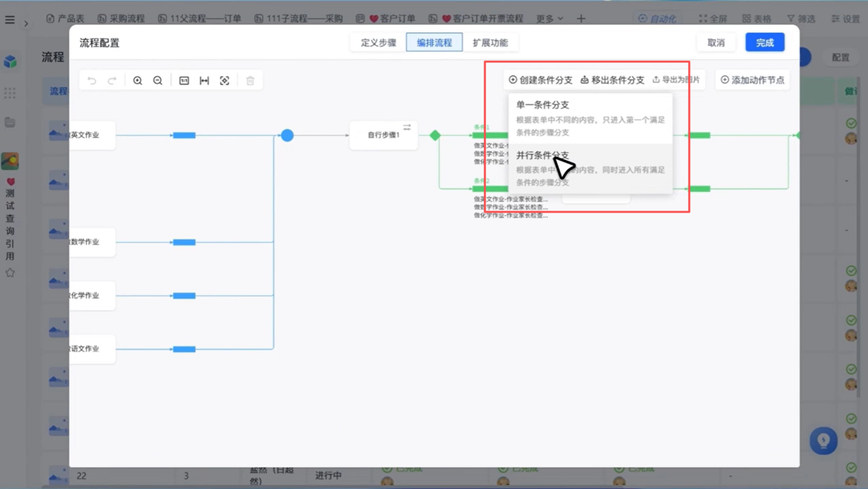
Task: Click 移出条件分支 button
Action: click(612, 80)
